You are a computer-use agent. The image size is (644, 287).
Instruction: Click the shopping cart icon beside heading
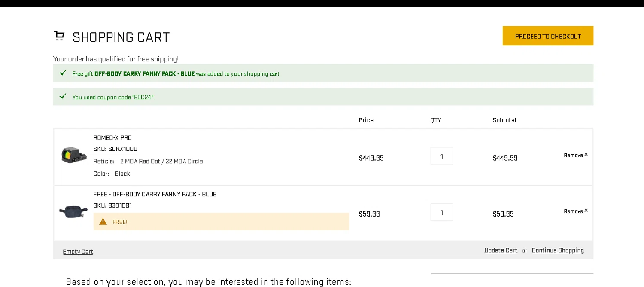click(59, 36)
